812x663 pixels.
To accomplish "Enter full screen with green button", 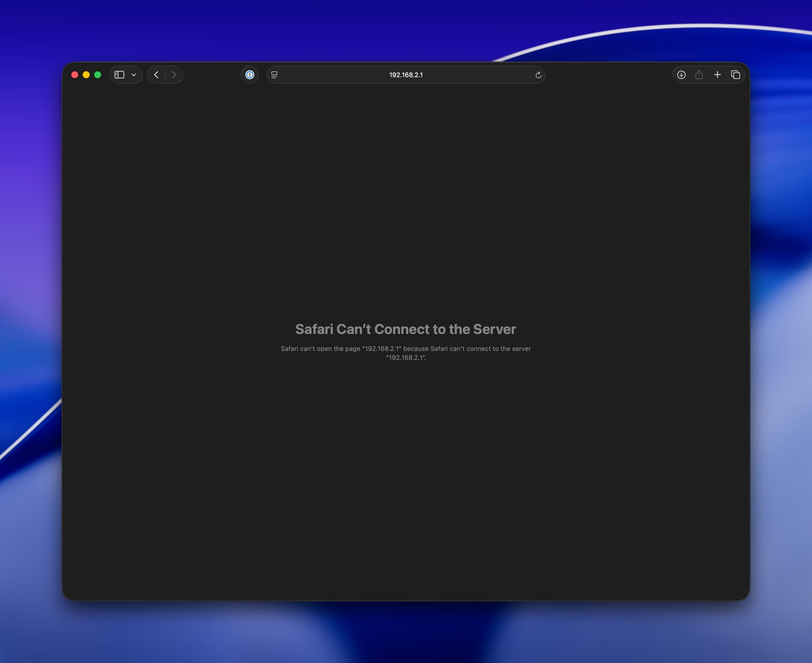I will pos(98,75).
